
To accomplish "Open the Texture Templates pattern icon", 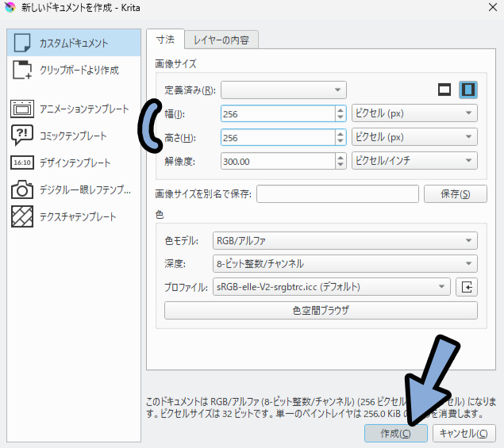I will coord(22,216).
